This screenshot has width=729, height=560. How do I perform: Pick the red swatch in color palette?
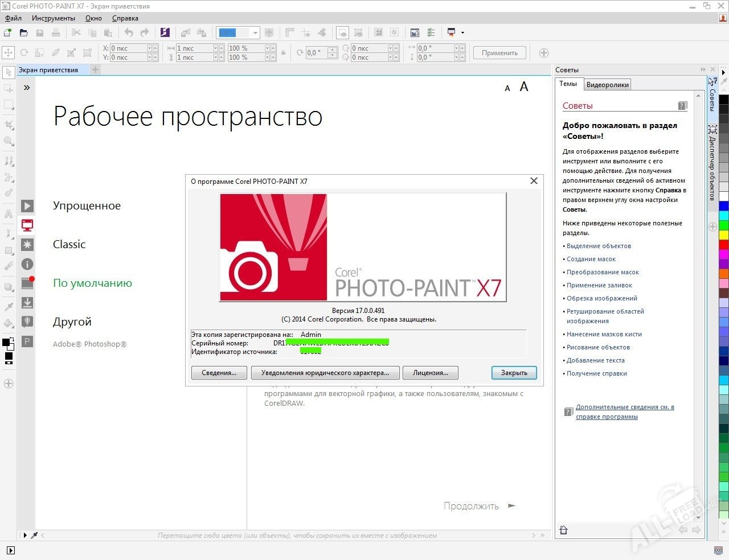[x=723, y=245]
